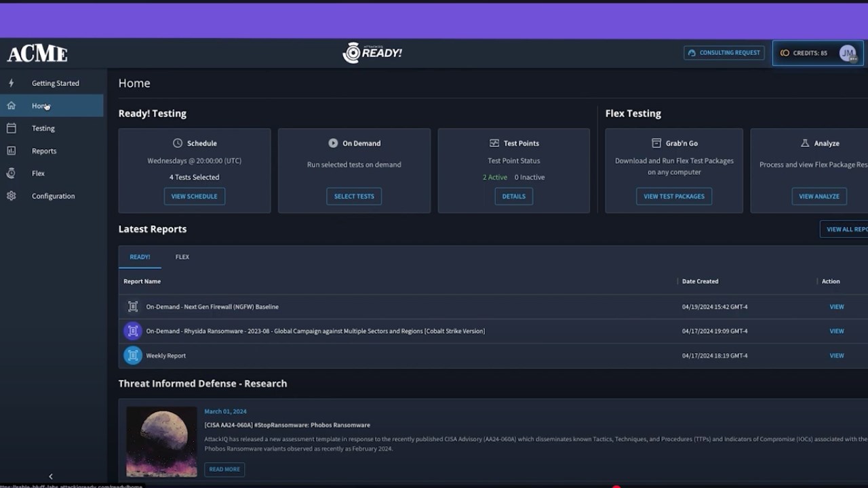View the Rhysida Ransomware report
868x488 pixels.
(x=837, y=331)
